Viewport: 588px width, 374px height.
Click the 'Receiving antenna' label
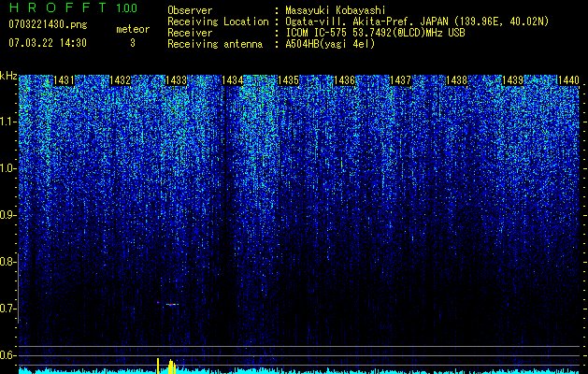215,44
